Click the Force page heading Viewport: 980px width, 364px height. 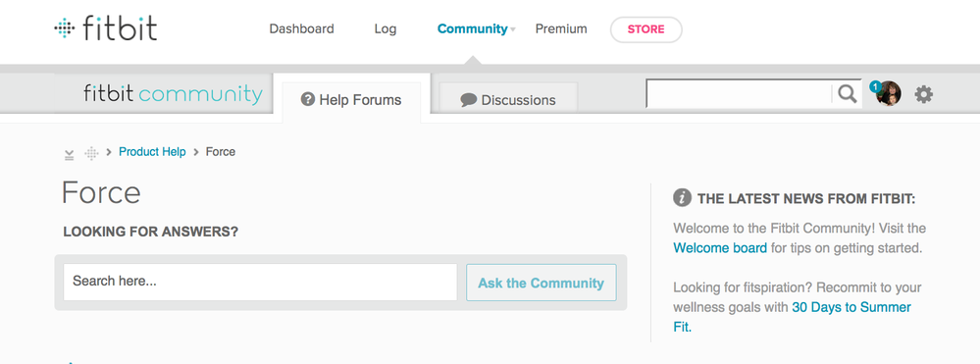[101, 192]
